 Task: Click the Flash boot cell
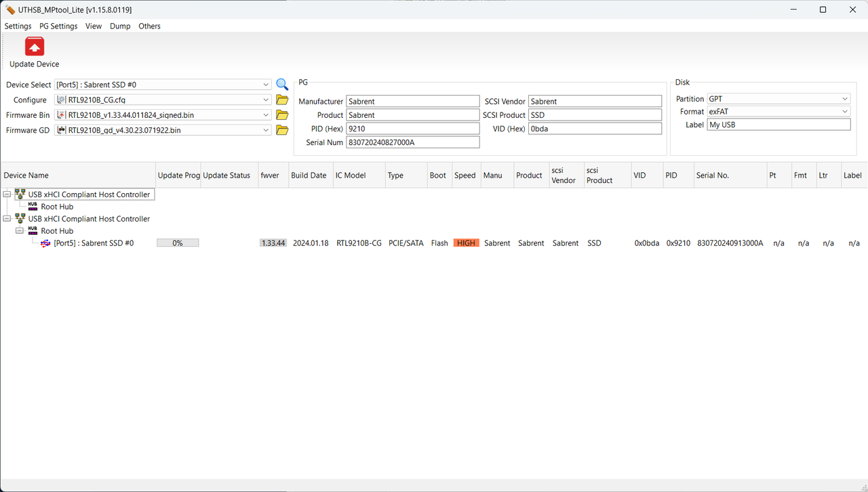[x=439, y=243]
